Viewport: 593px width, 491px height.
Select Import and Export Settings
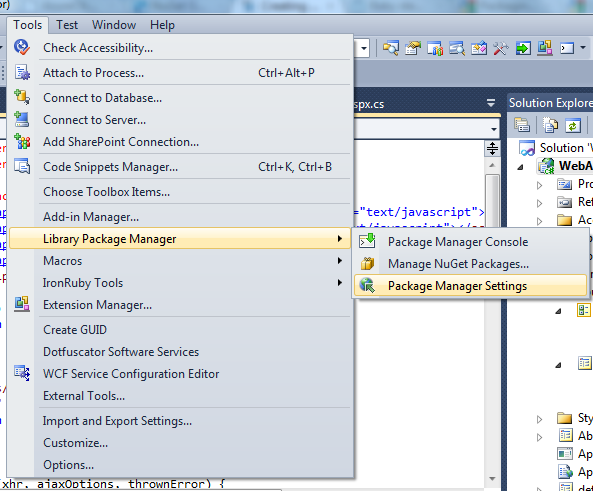tap(180, 421)
